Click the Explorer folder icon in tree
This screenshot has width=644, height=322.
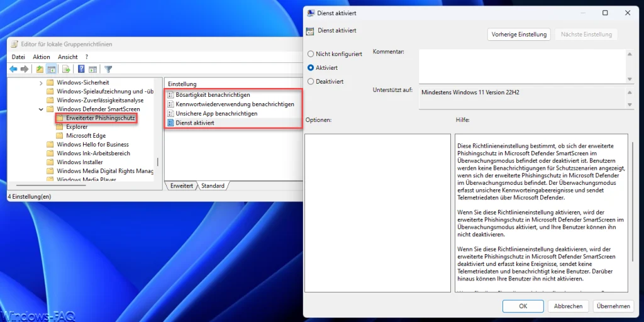[x=60, y=127]
